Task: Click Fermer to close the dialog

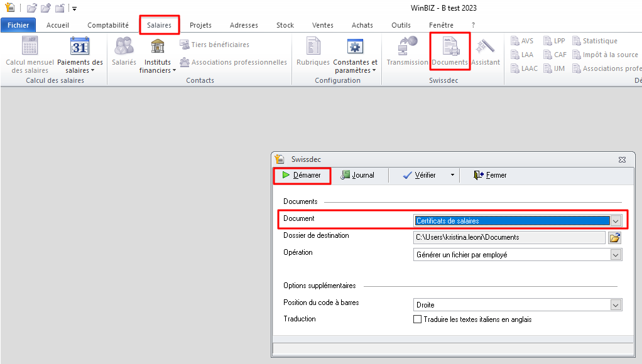Action: pos(490,176)
